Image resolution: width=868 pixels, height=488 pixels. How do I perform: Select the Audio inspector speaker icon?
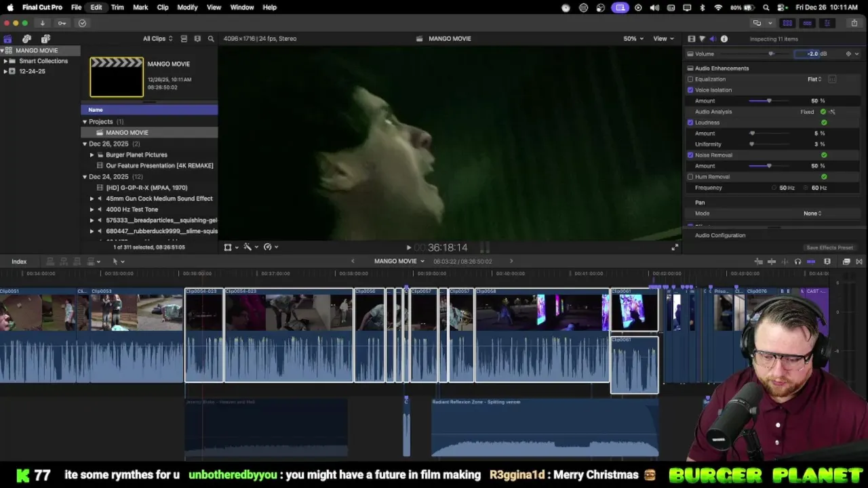[713, 39]
